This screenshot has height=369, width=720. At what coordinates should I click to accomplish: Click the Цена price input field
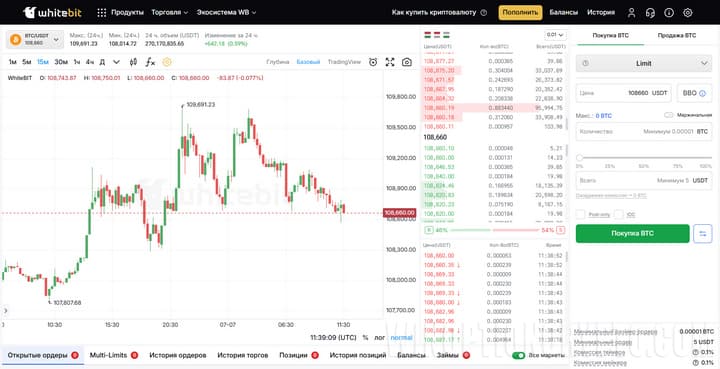click(x=624, y=93)
